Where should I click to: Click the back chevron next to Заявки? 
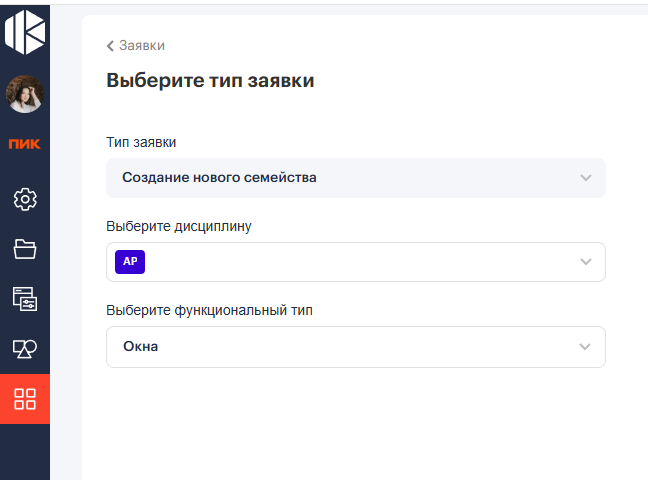110,46
